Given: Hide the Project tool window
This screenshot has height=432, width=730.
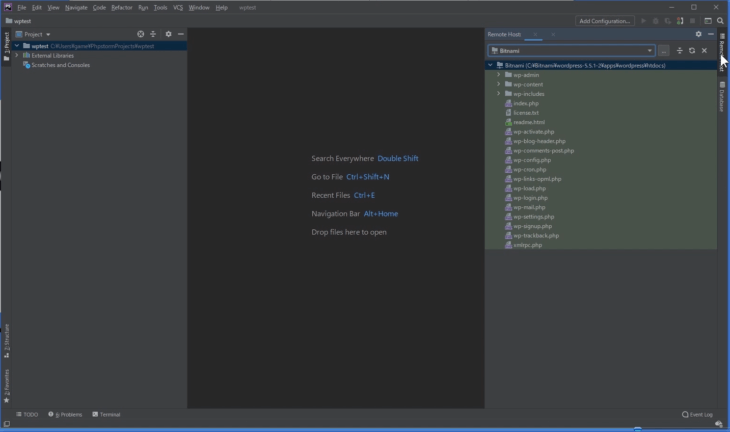Looking at the screenshot, I should click(x=181, y=34).
